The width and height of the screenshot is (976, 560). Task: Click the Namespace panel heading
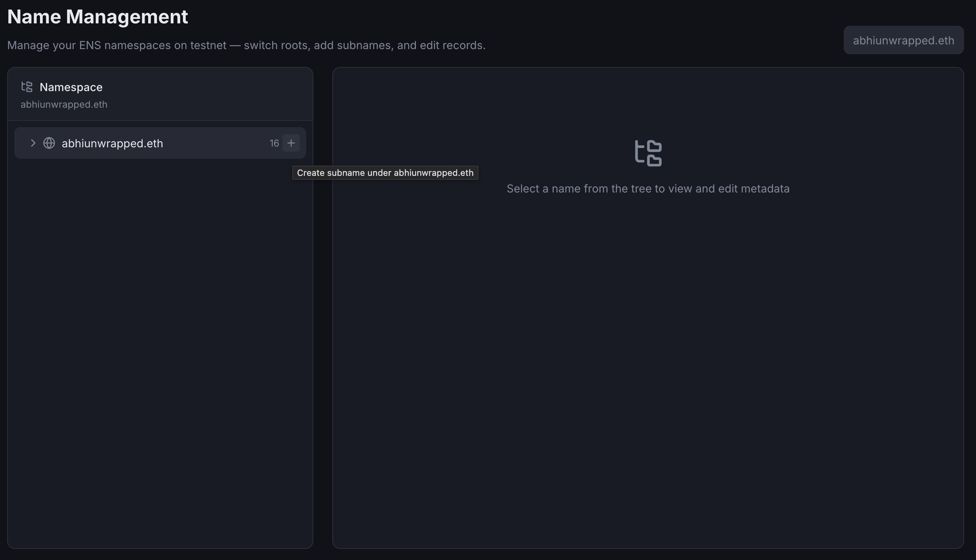click(71, 87)
